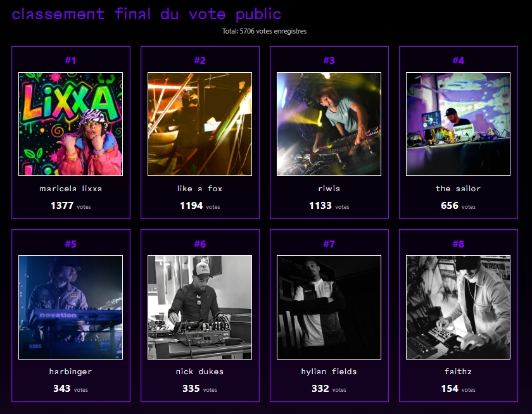Click the classement final du vote public heading
The image size is (532, 414).
click(x=146, y=14)
